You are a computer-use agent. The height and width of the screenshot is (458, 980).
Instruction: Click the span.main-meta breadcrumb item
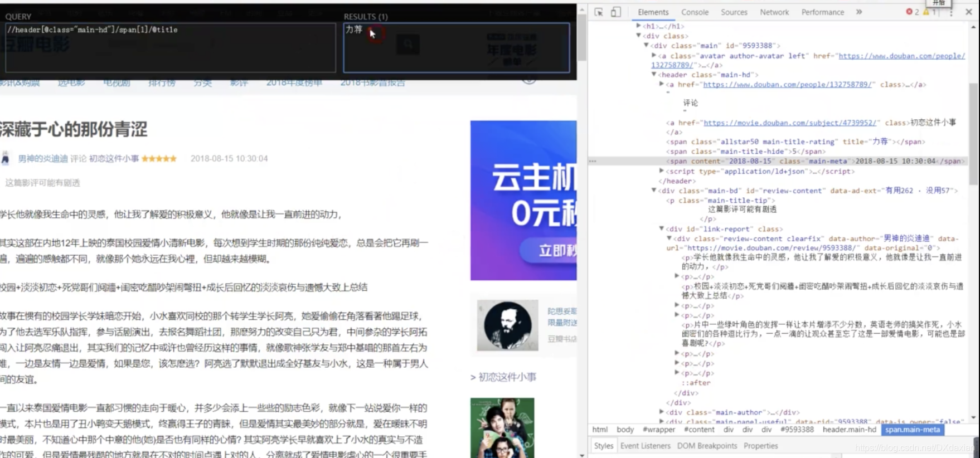coord(913,430)
